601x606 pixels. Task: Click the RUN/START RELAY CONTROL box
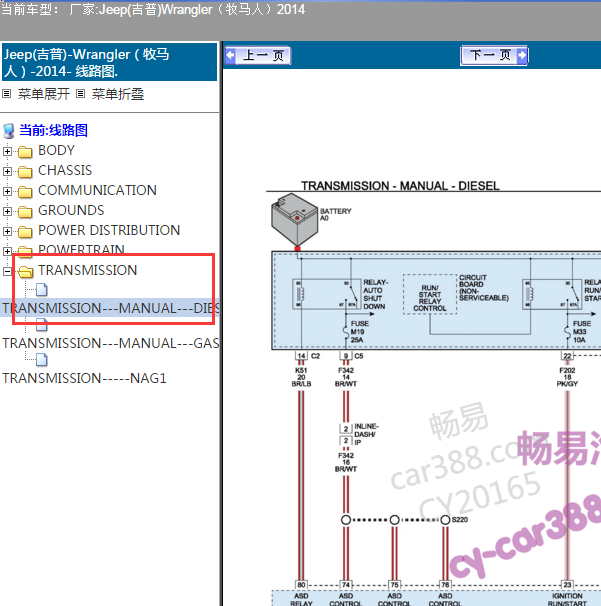(430, 294)
